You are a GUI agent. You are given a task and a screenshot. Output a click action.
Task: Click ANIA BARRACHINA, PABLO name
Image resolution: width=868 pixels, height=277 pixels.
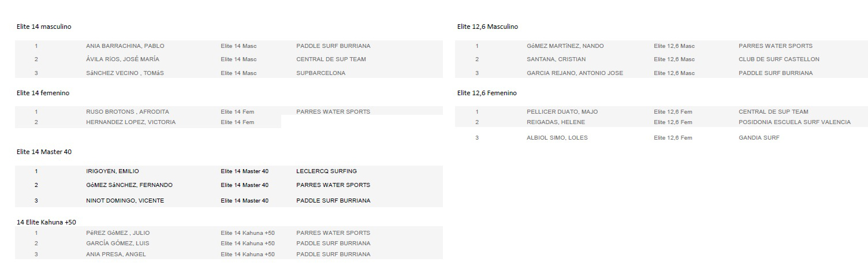click(x=125, y=46)
